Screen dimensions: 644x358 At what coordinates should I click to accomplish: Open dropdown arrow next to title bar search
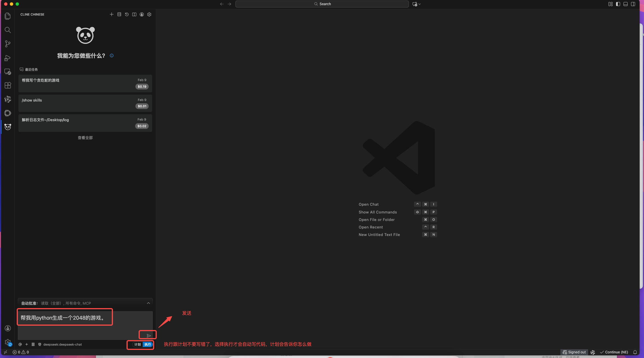(420, 4)
